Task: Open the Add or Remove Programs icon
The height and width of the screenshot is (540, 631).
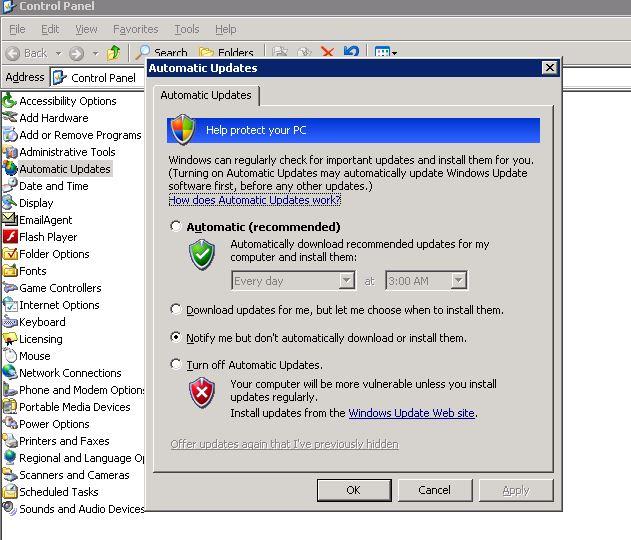Action: coord(9,135)
